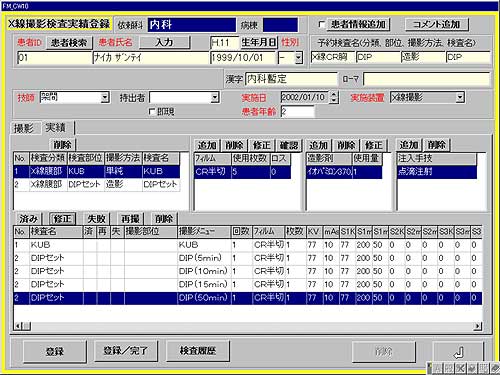Click the コメント追加 button
Image resolution: width=500 pixels, height=375 pixels.
[x=437, y=24]
